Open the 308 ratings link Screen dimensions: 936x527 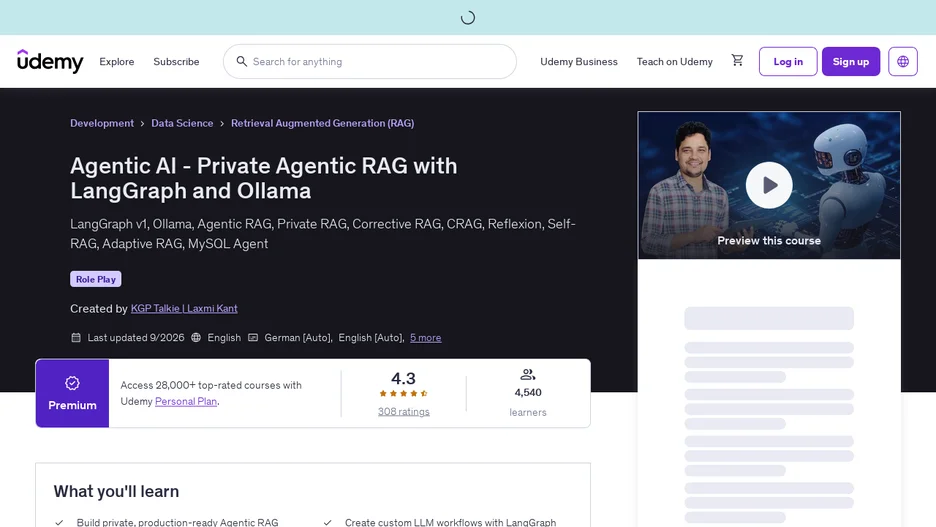(404, 412)
